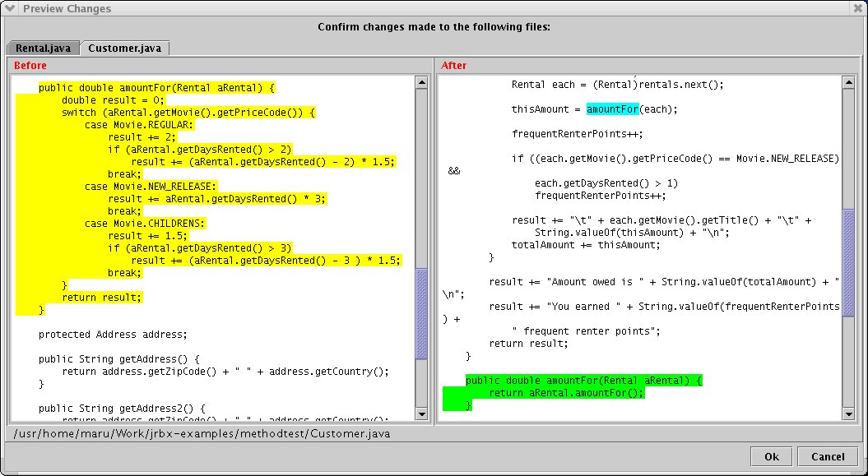Click the 'Rental each = (Rental)rentals.next();' line
This screenshot has width=868, height=476.
[x=618, y=85]
